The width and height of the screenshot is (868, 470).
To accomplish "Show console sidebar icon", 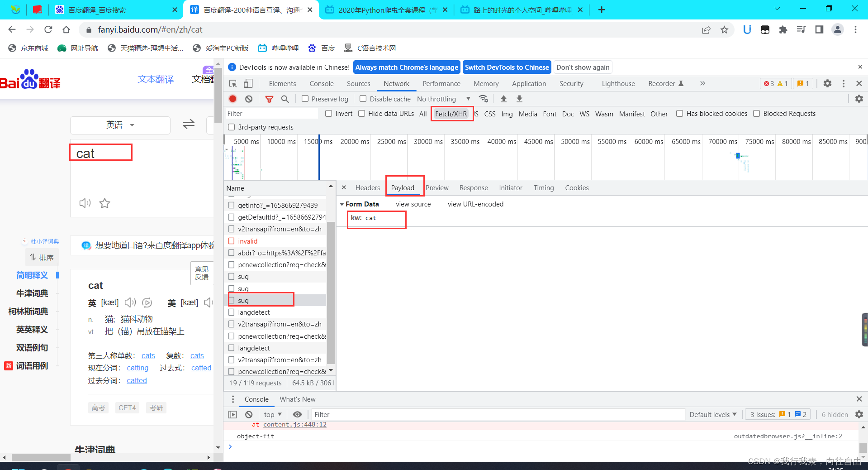I will (x=232, y=414).
